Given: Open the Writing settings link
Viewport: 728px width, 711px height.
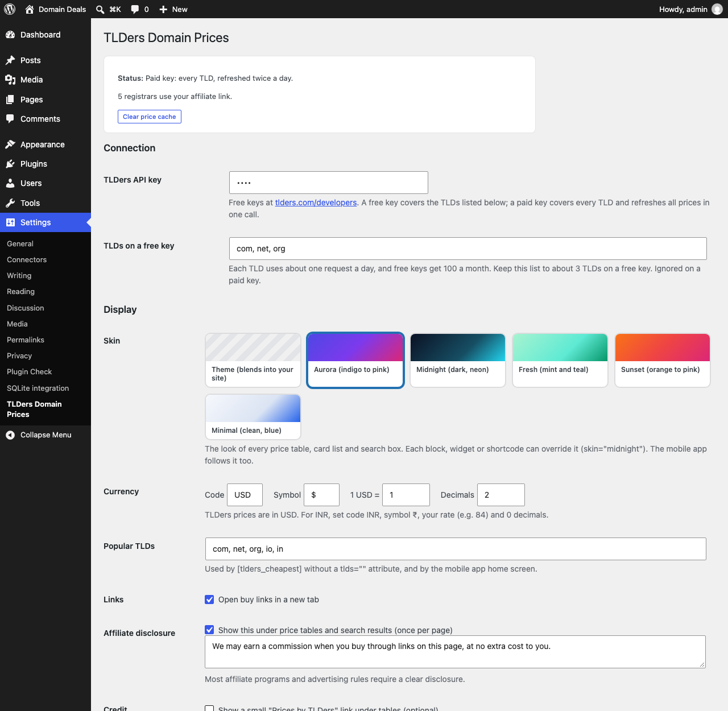Looking at the screenshot, I should click(19, 275).
